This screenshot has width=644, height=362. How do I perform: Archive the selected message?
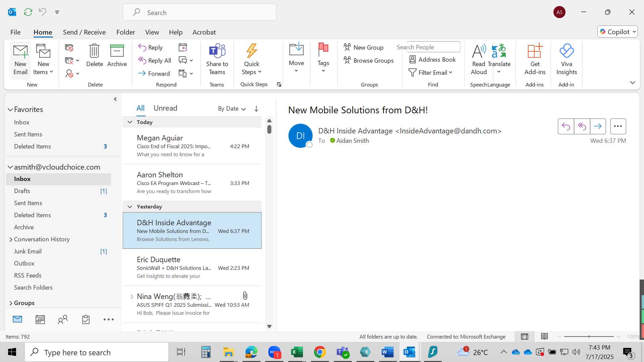click(x=117, y=56)
